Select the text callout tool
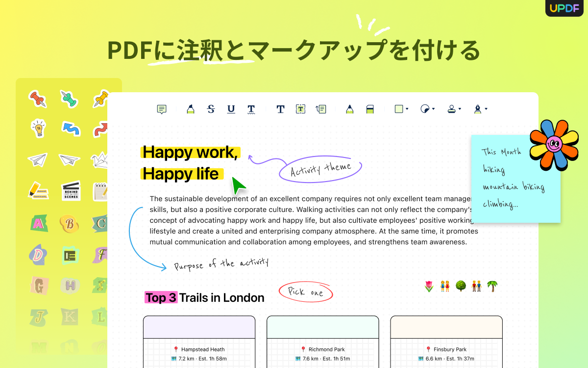The image size is (588, 368). pos(321,109)
